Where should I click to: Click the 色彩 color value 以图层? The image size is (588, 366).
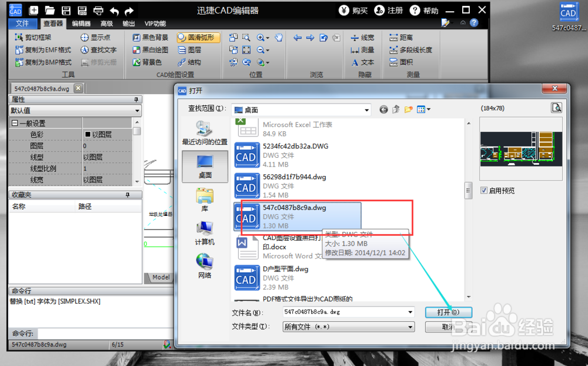tap(107, 134)
